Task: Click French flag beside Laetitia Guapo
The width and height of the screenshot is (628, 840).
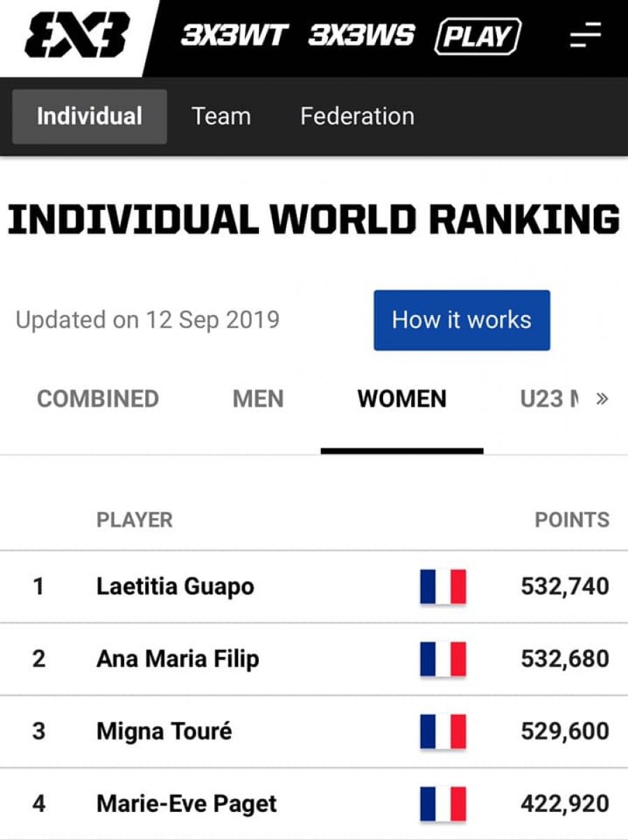Action: [x=443, y=587]
